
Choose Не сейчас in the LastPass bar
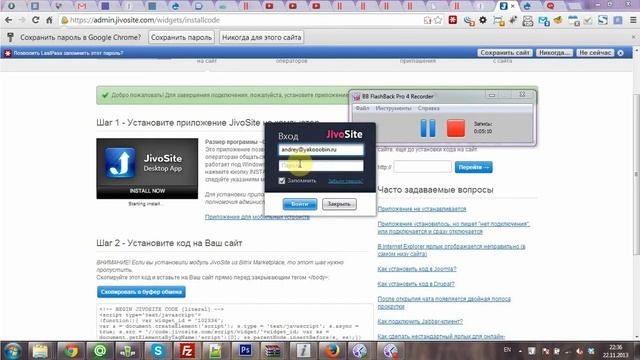(x=595, y=53)
